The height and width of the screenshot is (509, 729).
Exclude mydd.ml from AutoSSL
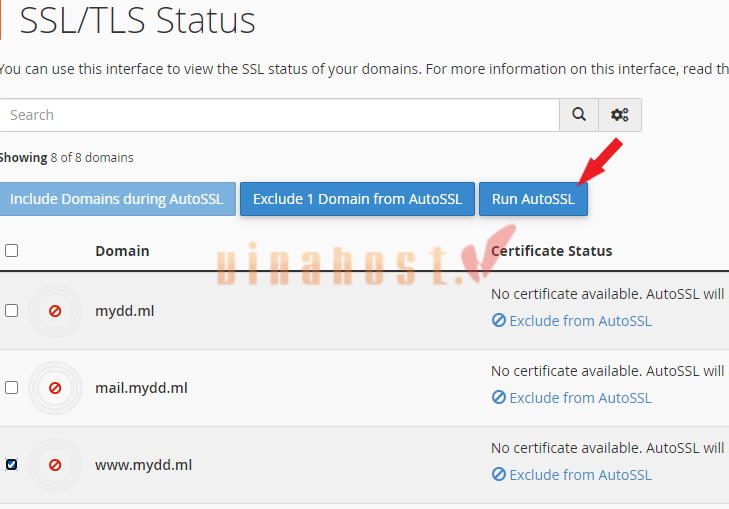click(571, 321)
